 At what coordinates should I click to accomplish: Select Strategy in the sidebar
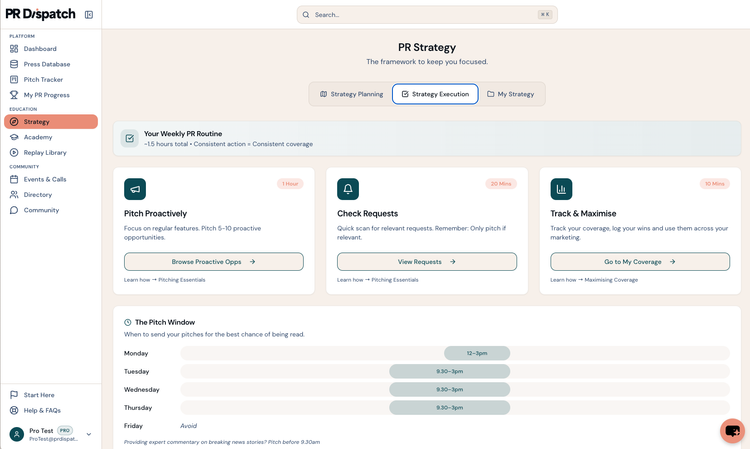51,121
